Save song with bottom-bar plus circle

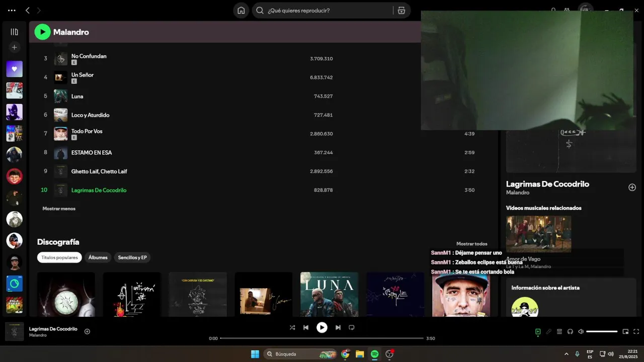click(x=87, y=331)
